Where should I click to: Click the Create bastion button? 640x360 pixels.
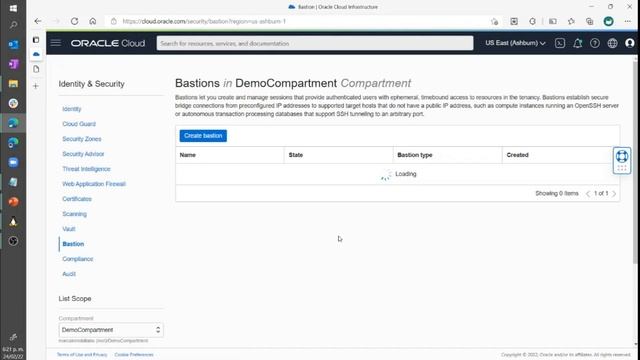pyautogui.click(x=203, y=136)
